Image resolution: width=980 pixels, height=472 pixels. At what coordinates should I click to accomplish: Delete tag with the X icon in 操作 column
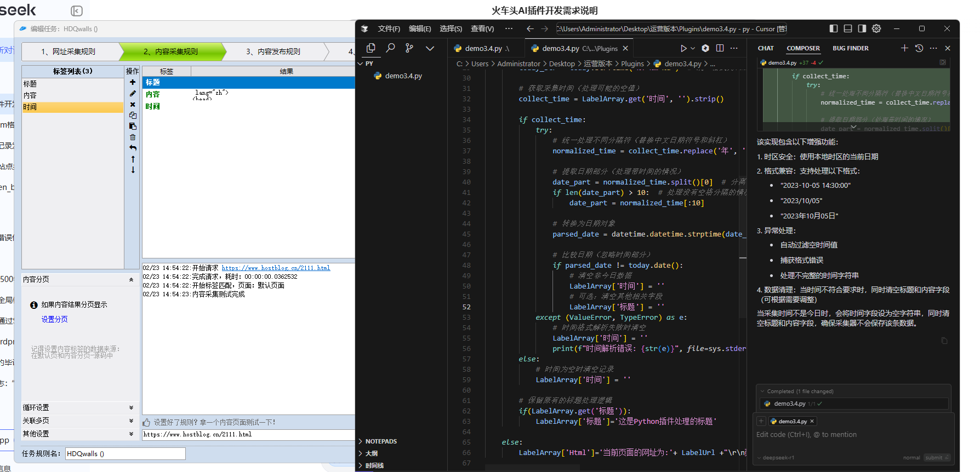[133, 104]
